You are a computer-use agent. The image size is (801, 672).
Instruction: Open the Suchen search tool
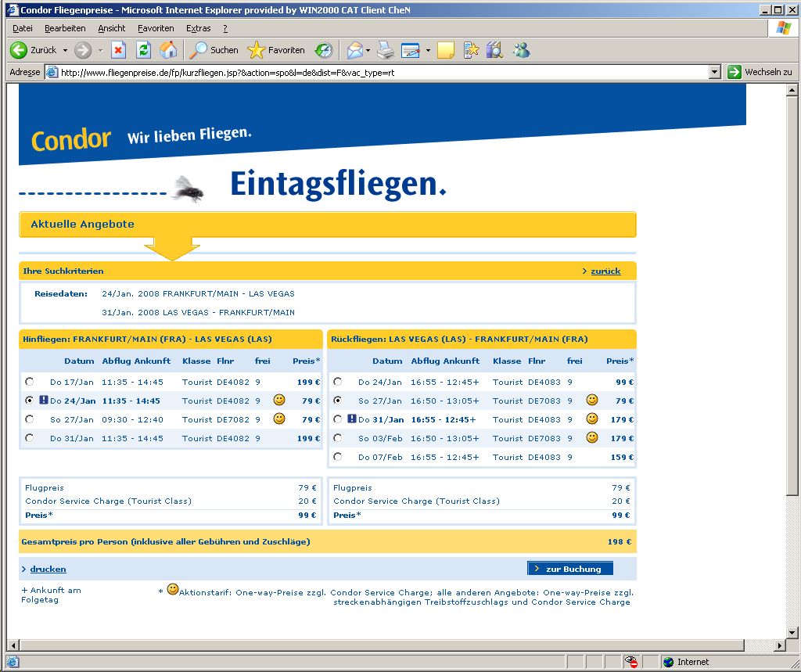click(x=214, y=50)
